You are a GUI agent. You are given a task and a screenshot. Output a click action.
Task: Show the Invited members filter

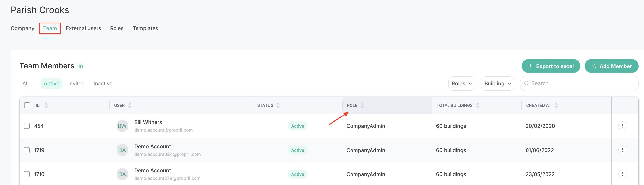76,83
